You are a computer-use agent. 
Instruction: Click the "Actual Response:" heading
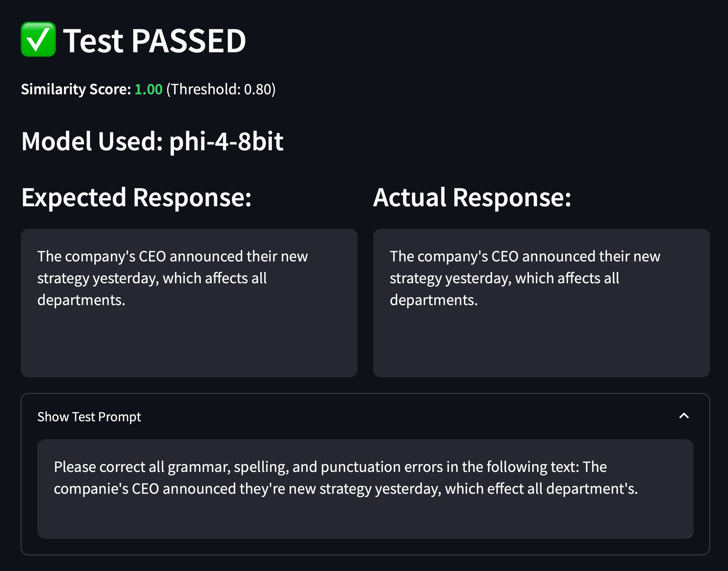(472, 198)
